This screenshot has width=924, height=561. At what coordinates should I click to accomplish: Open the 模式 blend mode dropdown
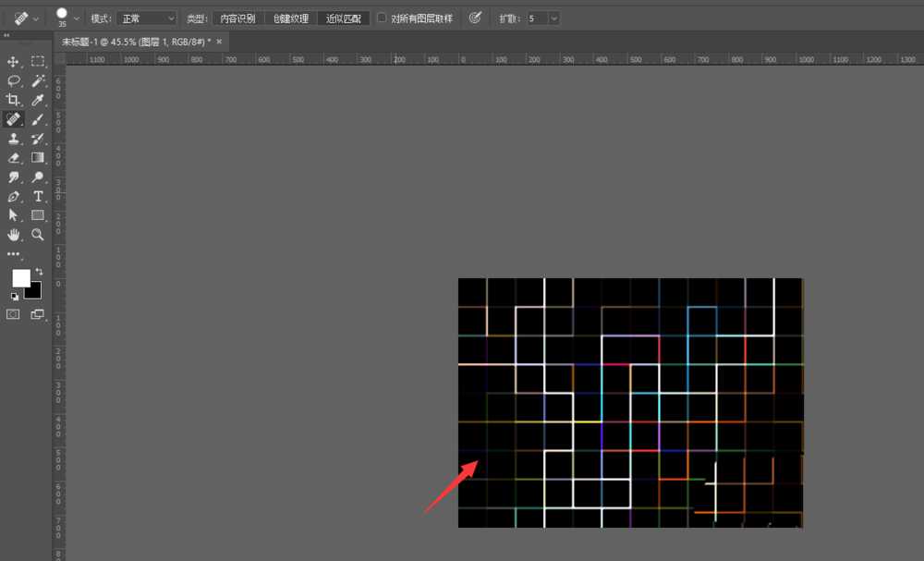pos(146,18)
